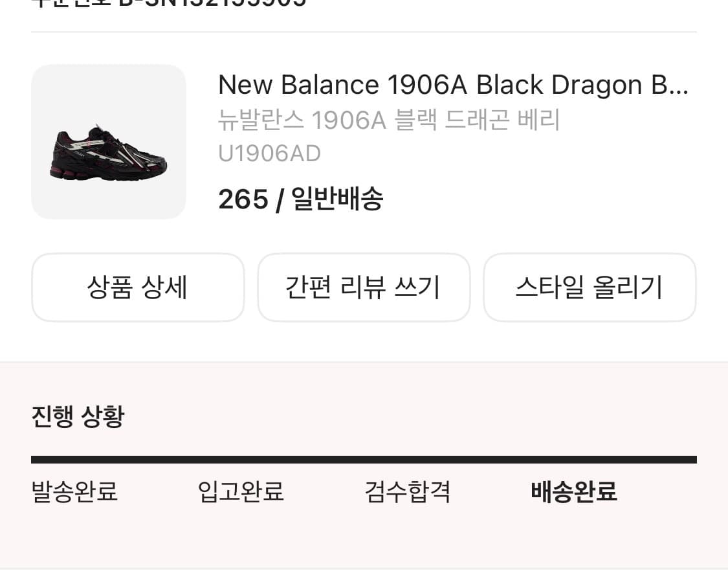The image size is (728, 571).
Task: Select the 입고완료 progress step
Action: (241, 491)
